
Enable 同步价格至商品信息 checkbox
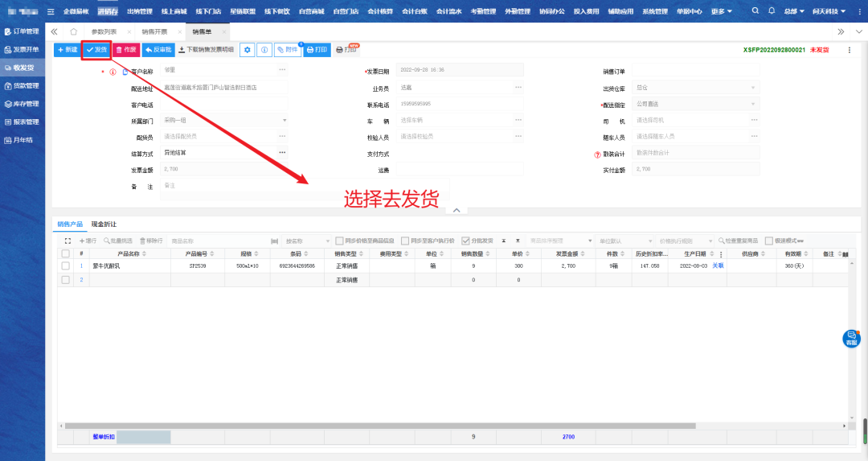click(340, 241)
